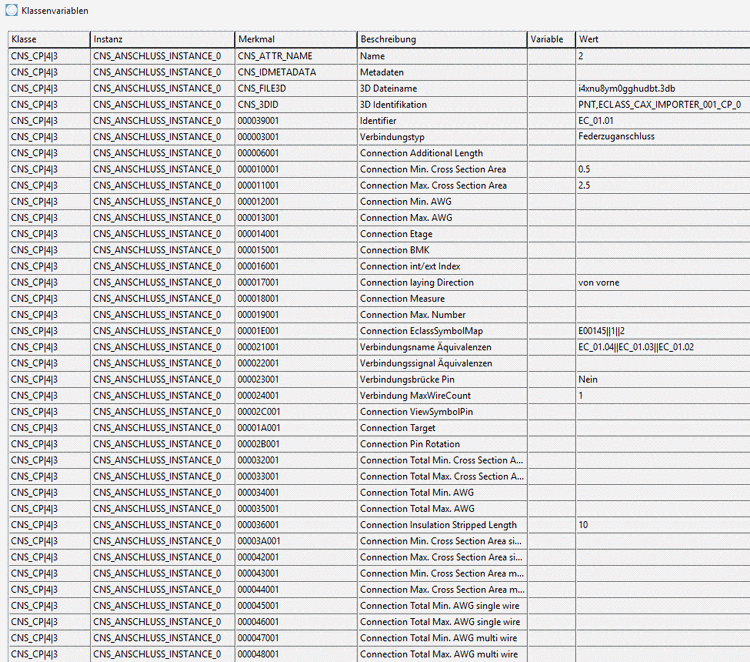
Task: Select the Verbindungstyp description cell
Action: click(x=442, y=137)
